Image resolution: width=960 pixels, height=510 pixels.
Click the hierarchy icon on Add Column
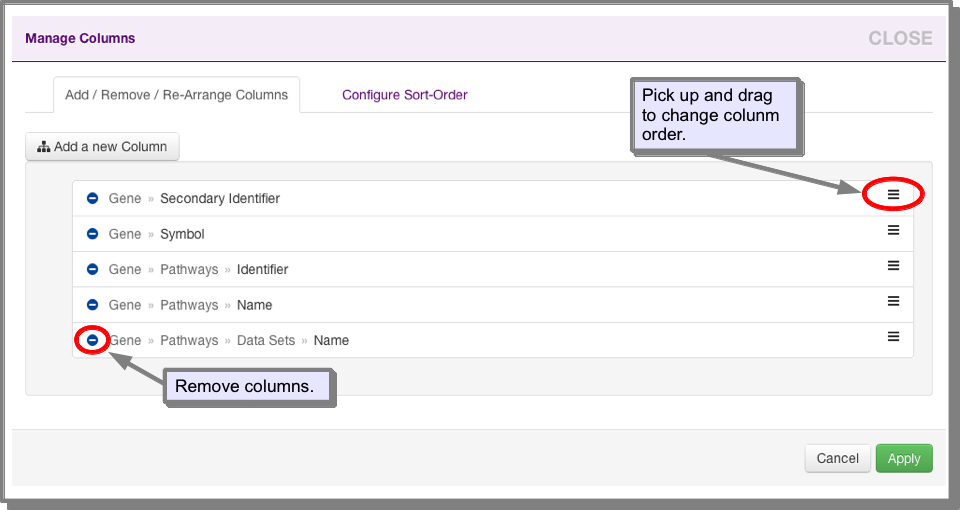click(x=43, y=147)
